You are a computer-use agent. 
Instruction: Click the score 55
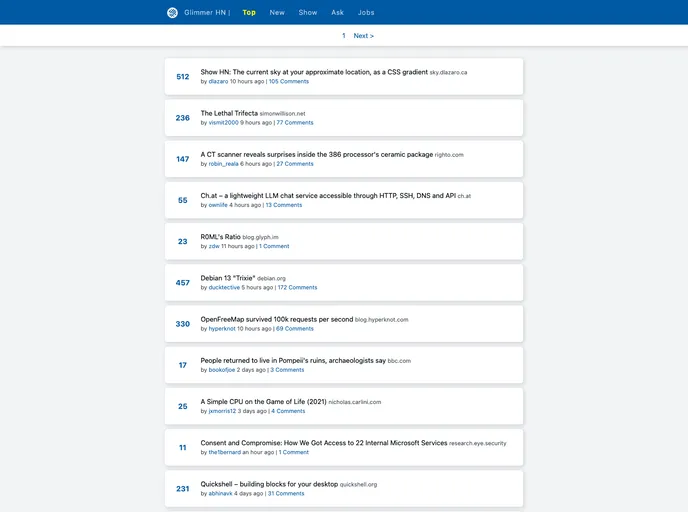tap(183, 201)
